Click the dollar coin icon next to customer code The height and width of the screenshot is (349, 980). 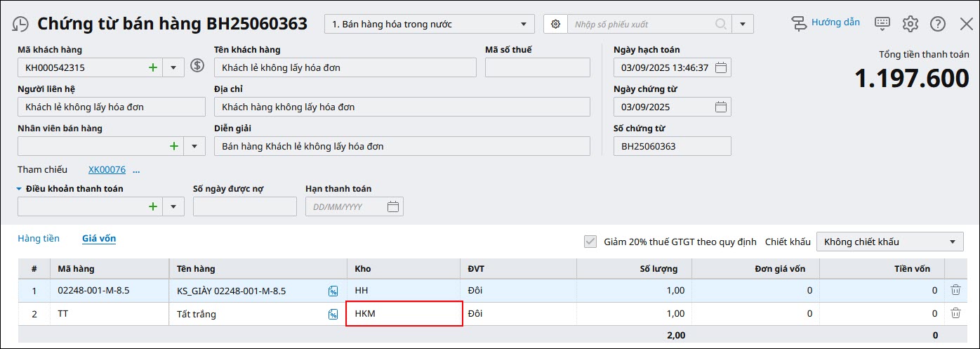(197, 67)
